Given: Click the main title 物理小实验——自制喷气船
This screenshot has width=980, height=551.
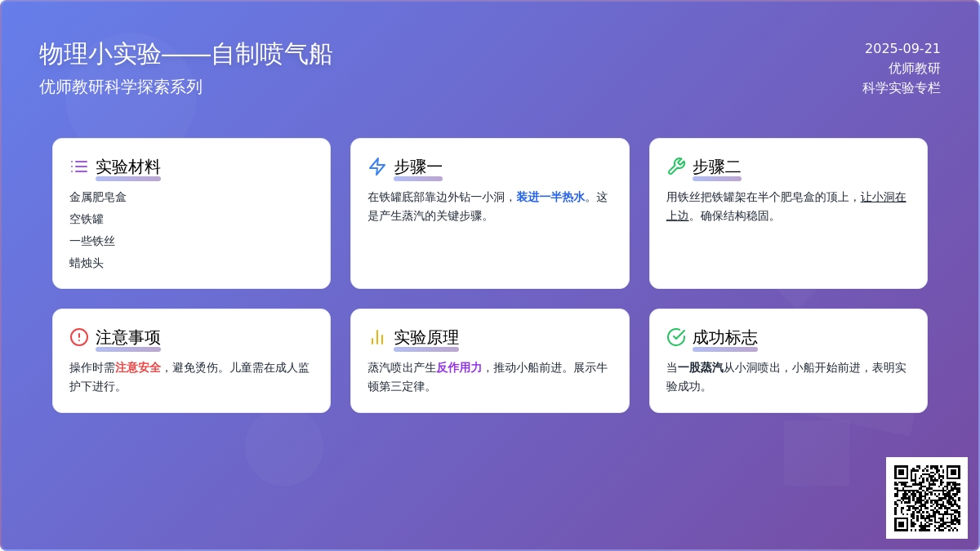Looking at the screenshot, I should pos(186,54).
